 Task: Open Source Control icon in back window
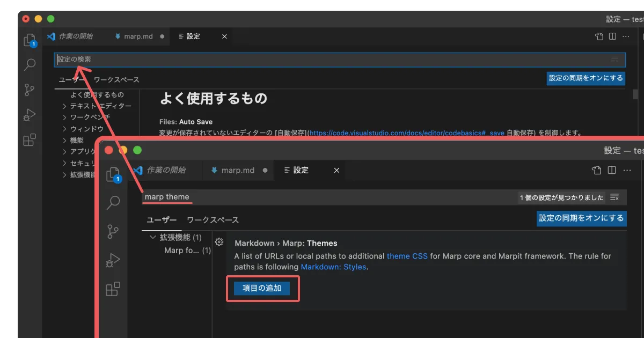30,90
